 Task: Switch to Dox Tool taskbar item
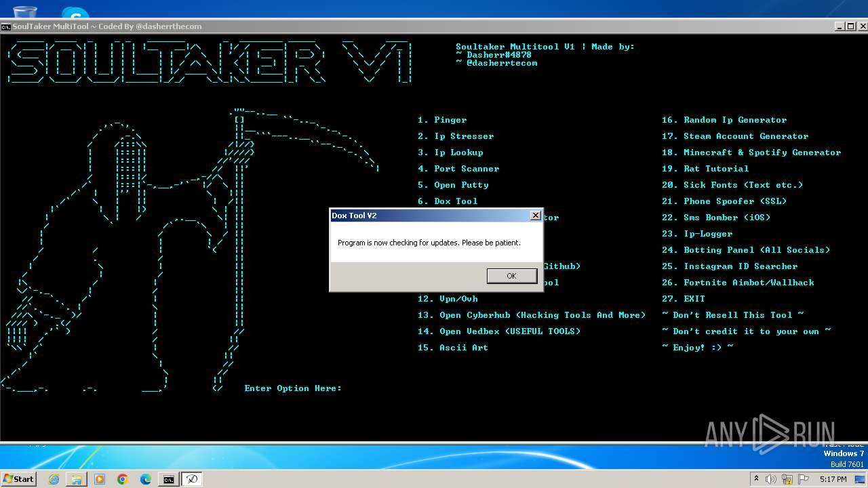(192, 479)
